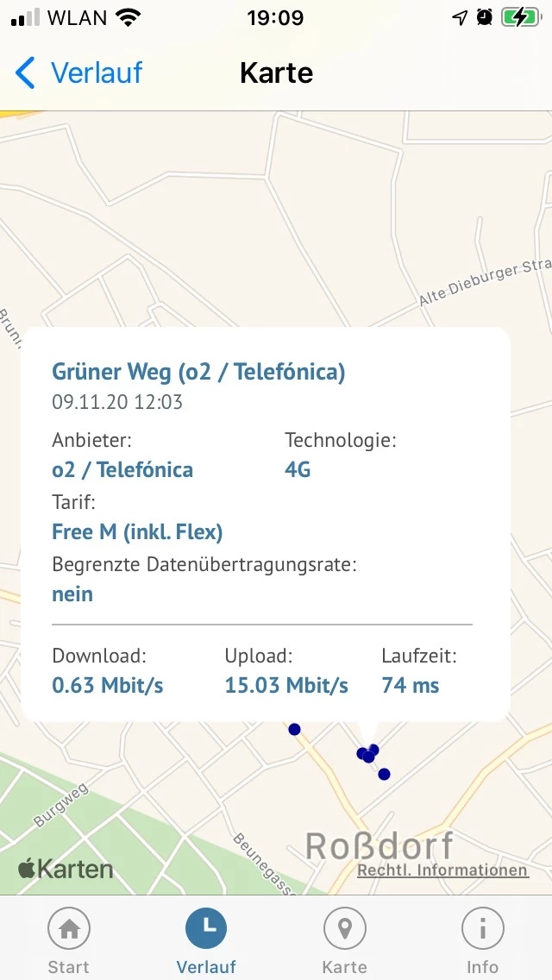This screenshot has height=980, width=552.
Task: Tap the back chevron beside Verlauf
Action: [26, 73]
